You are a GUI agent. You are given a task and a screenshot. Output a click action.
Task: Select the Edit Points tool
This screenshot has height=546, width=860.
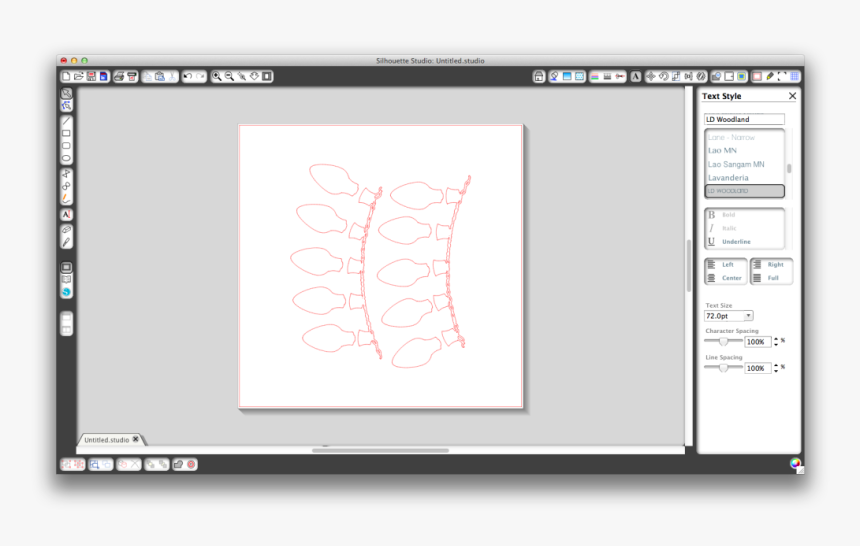pyautogui.click(x=66, y=105)
